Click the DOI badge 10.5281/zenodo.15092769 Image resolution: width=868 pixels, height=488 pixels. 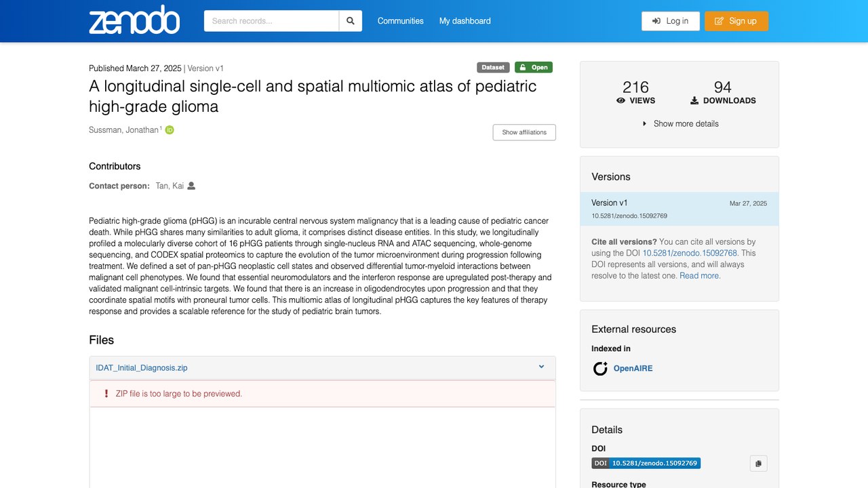(646, 464)
